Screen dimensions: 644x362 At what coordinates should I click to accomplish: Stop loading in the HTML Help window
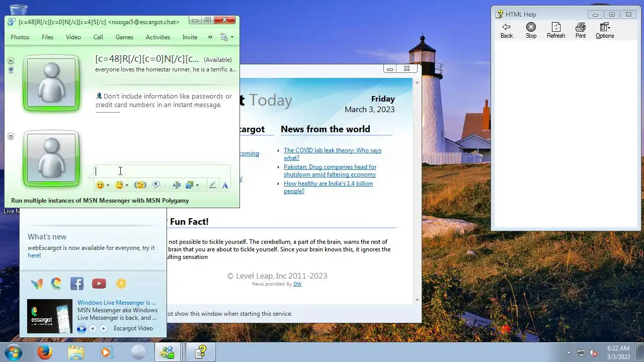tap(531, 30)
